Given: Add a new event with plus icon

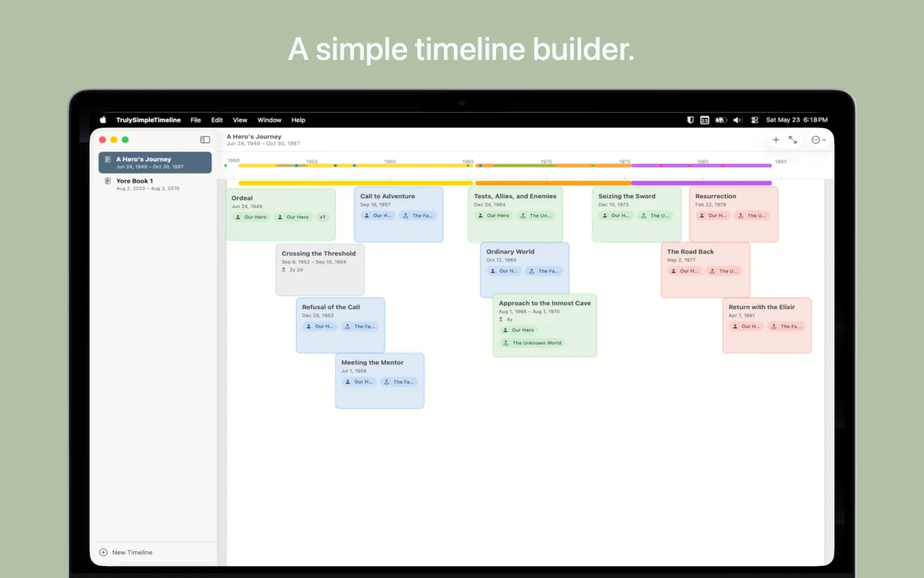Looking at the screenshot, I should click(776, 139).
